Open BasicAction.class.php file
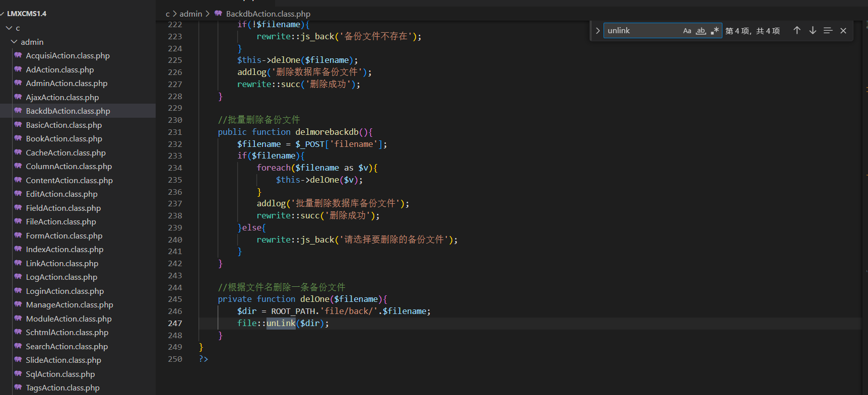Screen dimensions: 868x395 pos(63,125)
